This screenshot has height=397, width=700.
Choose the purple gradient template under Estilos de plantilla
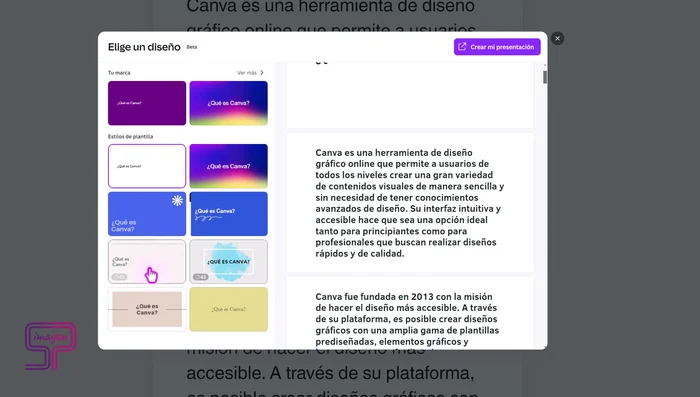click(229, 166)
